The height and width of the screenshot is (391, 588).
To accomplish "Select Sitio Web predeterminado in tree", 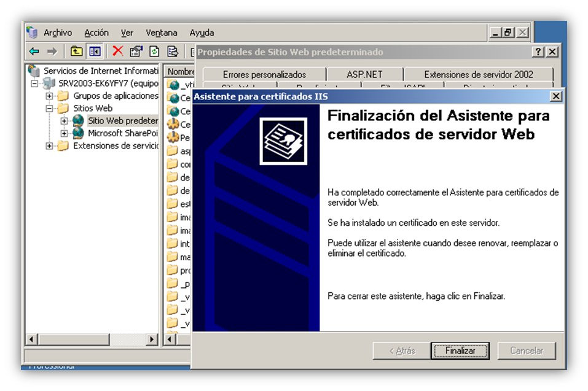I will click(x=123, y=120).
